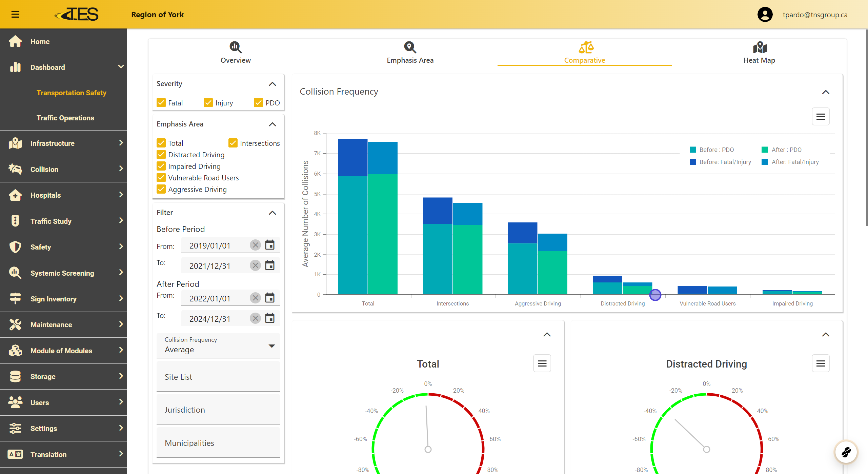868x474 pixels.
Task: Toggle the Impaired Driving checkbox
Action: point(161,166)
